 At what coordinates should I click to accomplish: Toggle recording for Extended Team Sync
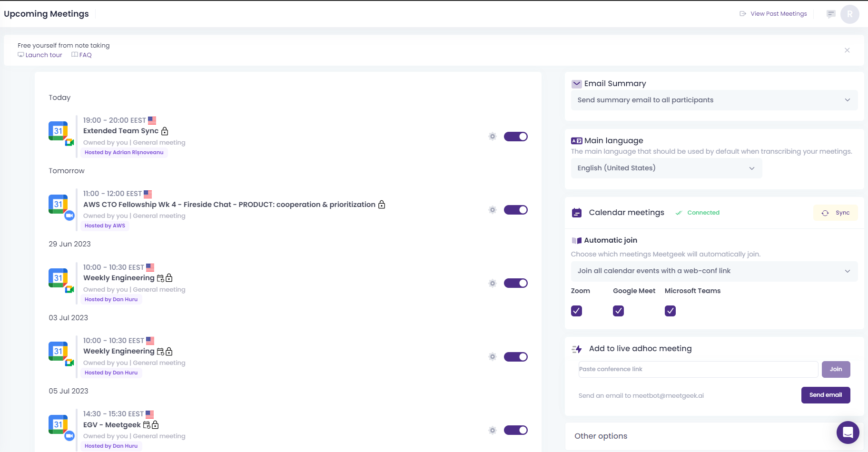[x=515, y=137]
